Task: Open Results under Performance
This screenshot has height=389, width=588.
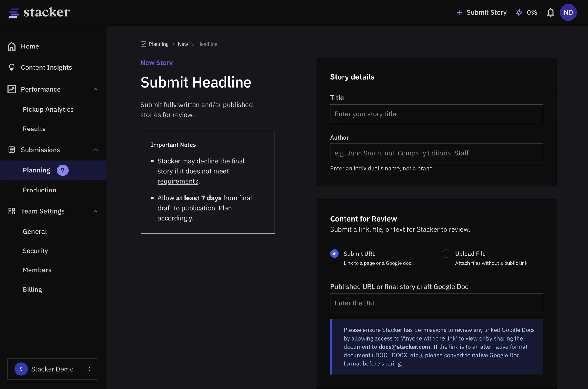Action: [x=34, y=129]
